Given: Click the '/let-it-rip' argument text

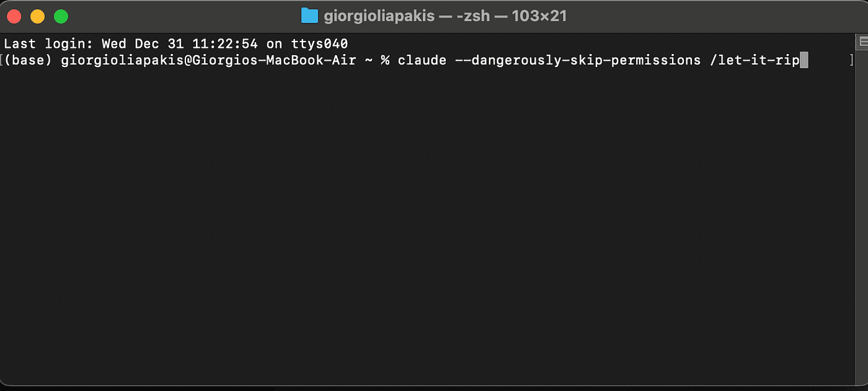Looking at the screenshot, I should (x=755, y=60).
